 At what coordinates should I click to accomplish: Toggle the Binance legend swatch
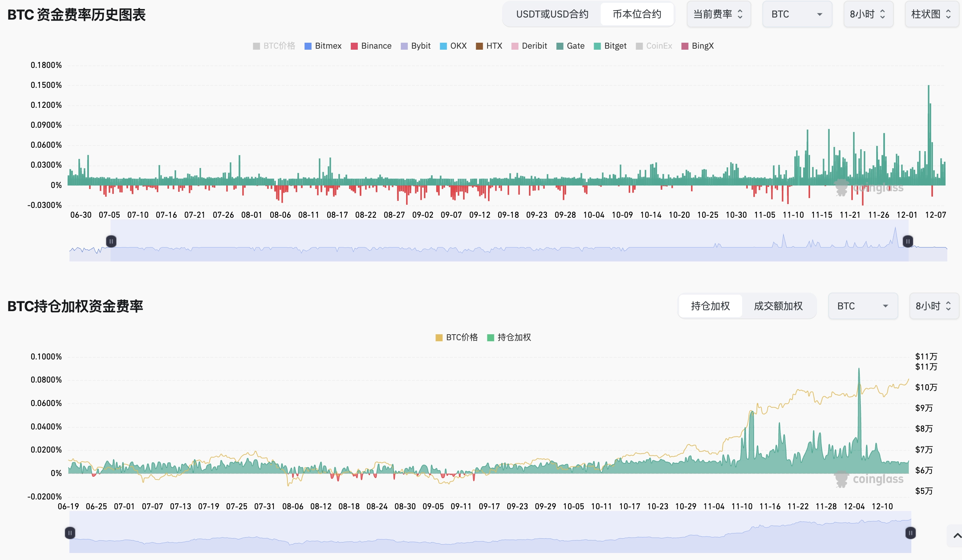click(x=354, y=46)
